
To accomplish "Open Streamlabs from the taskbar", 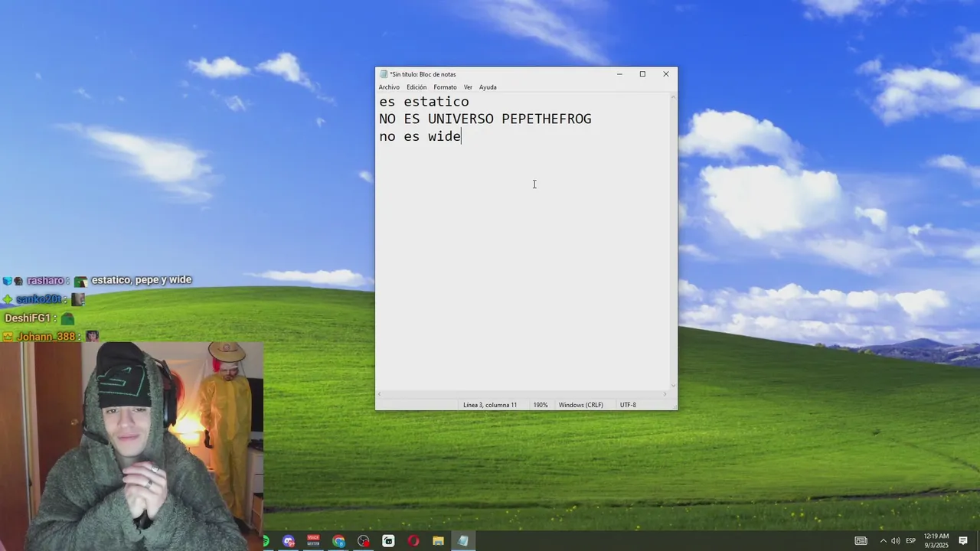I will point(388,541).
